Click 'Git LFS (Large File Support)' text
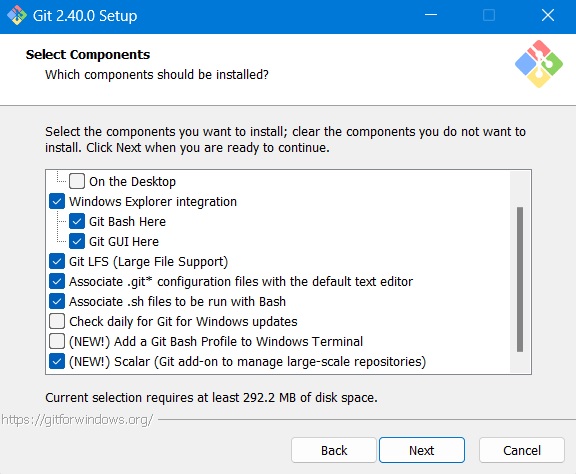 [x=148, y=262]
